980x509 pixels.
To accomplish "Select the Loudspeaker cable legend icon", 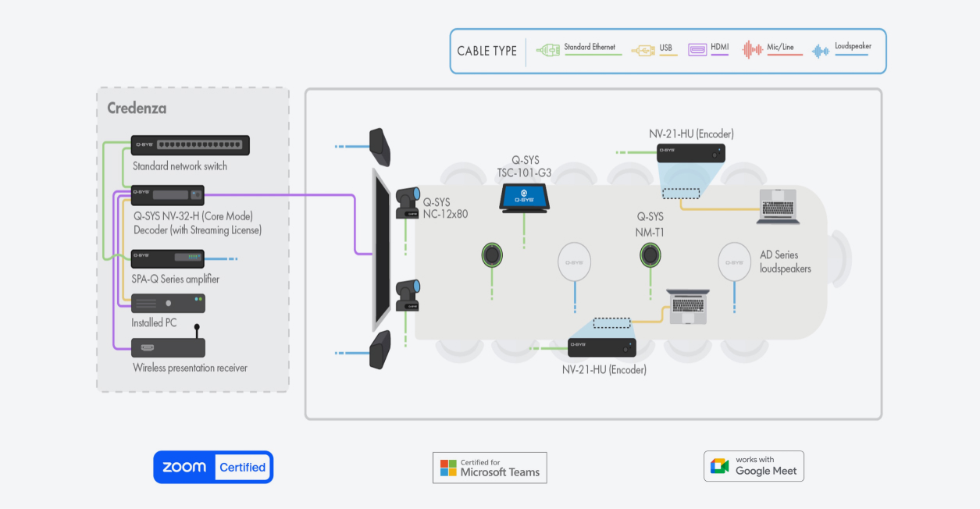I will 820,51.
